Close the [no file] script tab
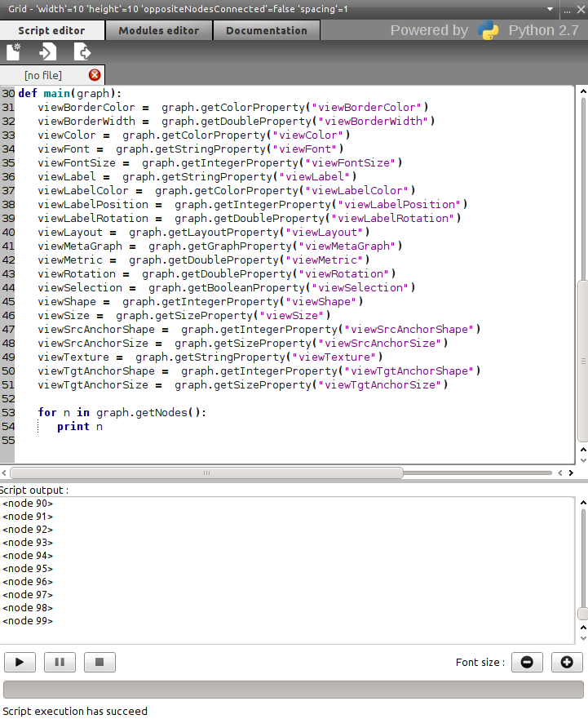 (94, 75)
